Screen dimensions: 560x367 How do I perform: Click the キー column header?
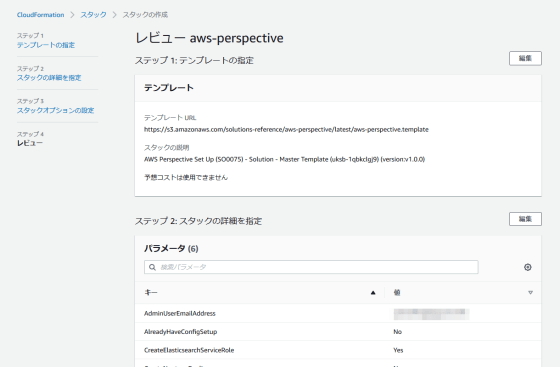(x=151, y=293)
